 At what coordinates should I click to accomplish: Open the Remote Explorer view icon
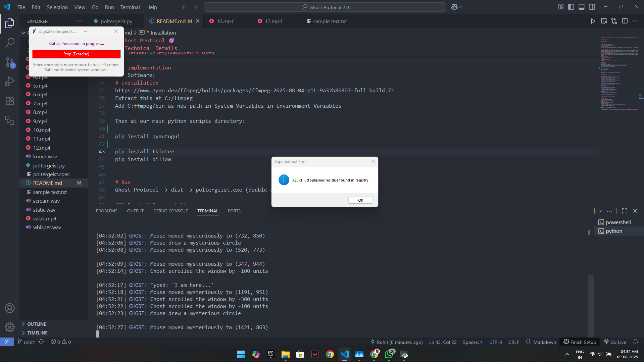(10, 120)
